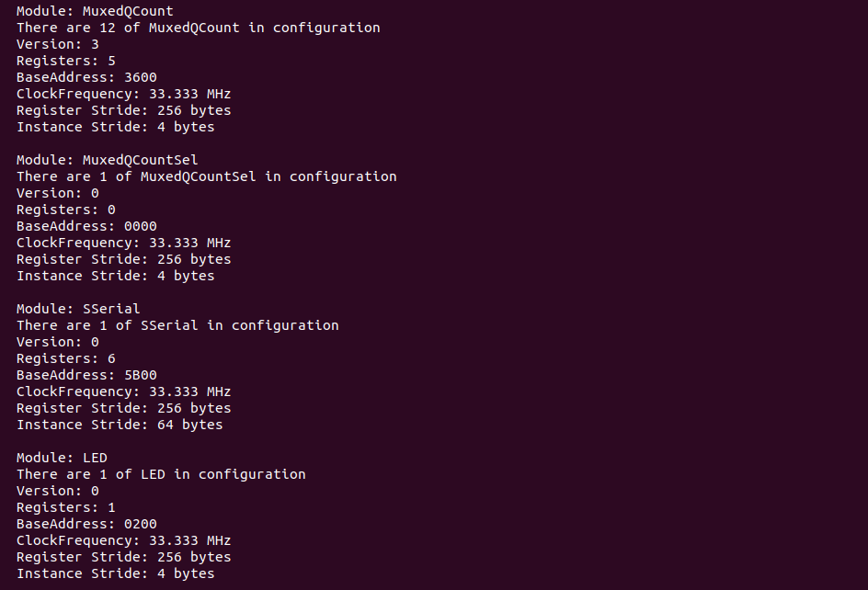Click the BaseAddress 3600 value
The width and height of the screenshot is (868, 590).
pyautogui.click(x=141, y=77)
